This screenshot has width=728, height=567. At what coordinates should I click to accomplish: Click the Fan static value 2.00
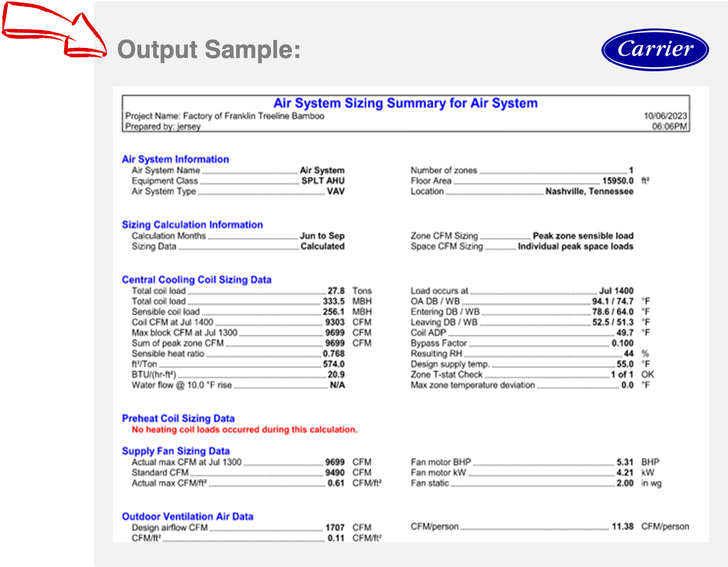(x=625, y=483)
